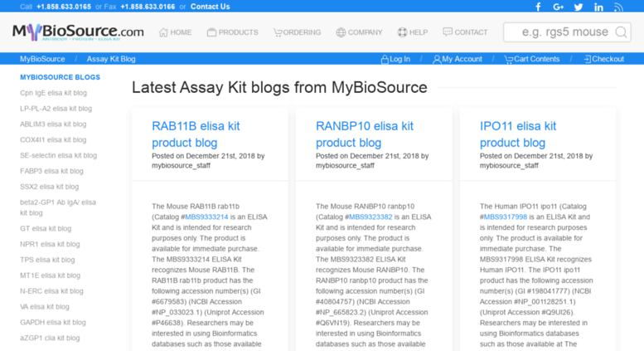This screenshot has width=644, height=351.
Task: Click the magnifier search icon
Action: click(621, 32)
